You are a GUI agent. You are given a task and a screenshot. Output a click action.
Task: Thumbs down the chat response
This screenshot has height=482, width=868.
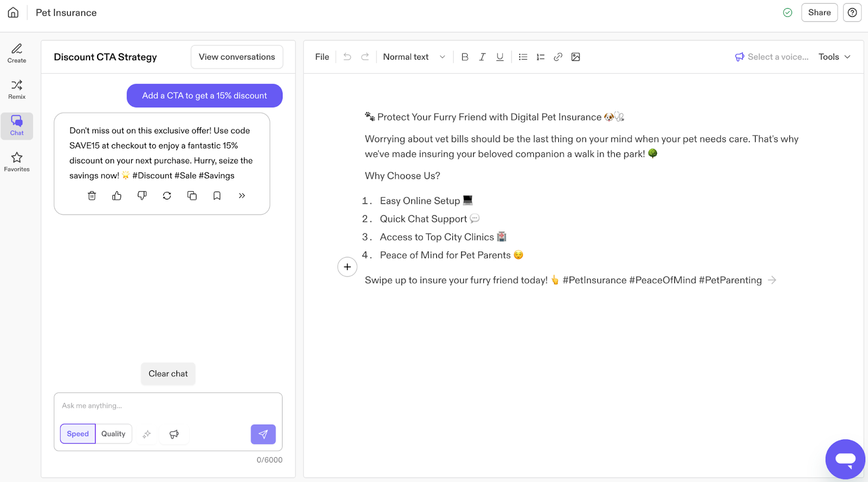[x=142, y=196]
